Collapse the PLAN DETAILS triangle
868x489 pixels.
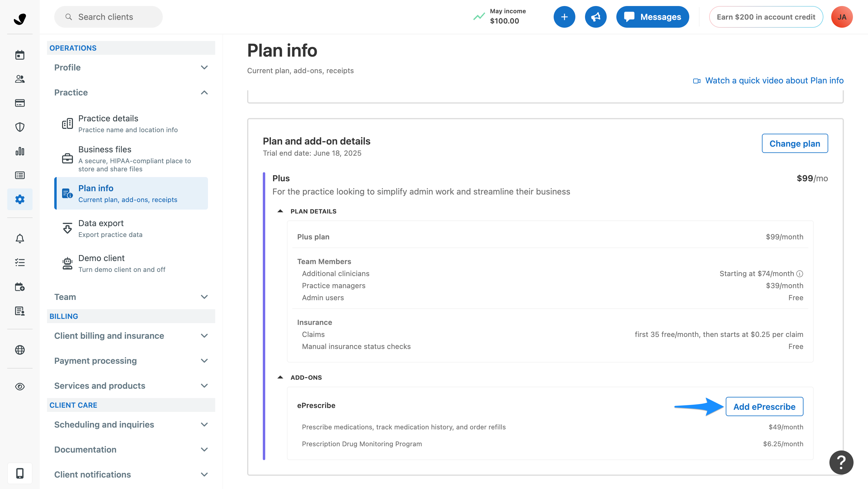click(x=280, y=211)
